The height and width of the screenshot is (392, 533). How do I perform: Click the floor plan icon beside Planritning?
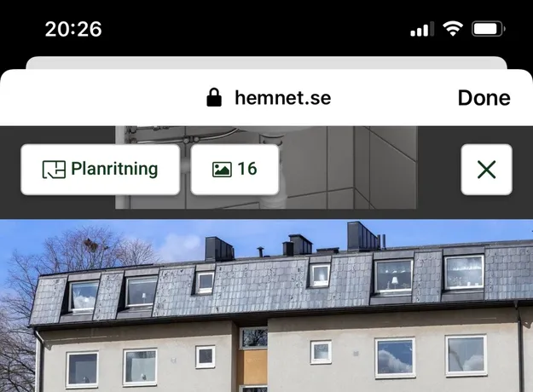[54, 170]
